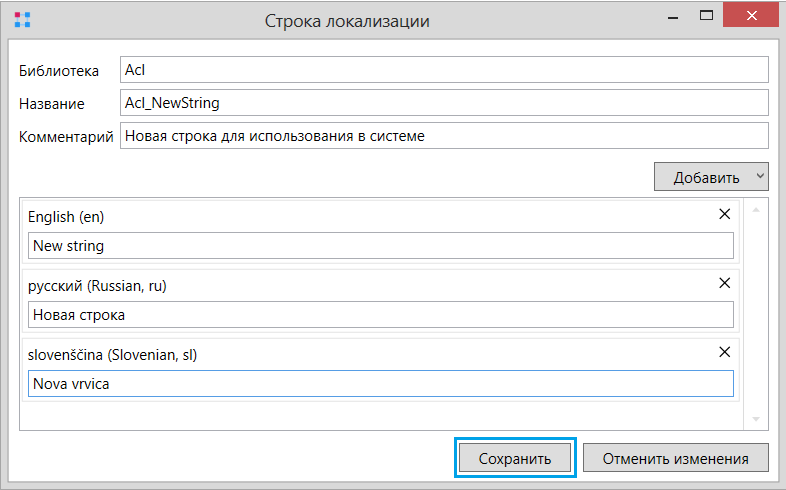The height and width of the screenshot is (490, 786).
Task: Click into the Комментарий text field
Action: [x=444, y=136]
